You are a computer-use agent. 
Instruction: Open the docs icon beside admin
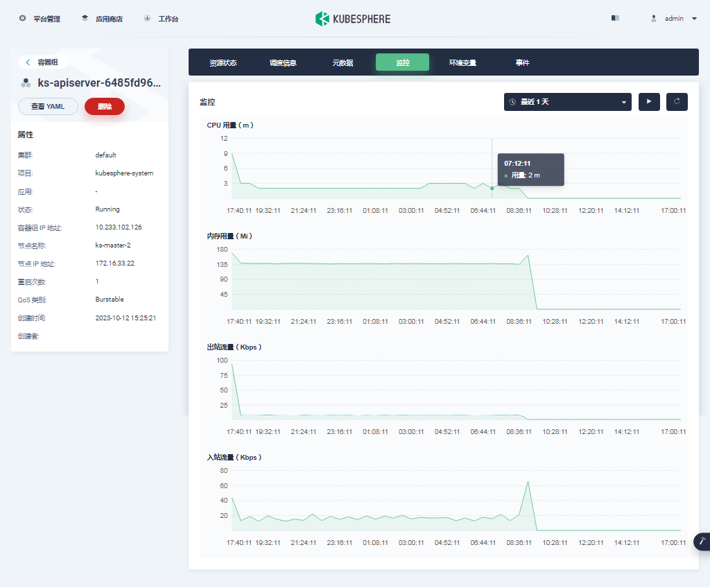click(x=615, y=18)
